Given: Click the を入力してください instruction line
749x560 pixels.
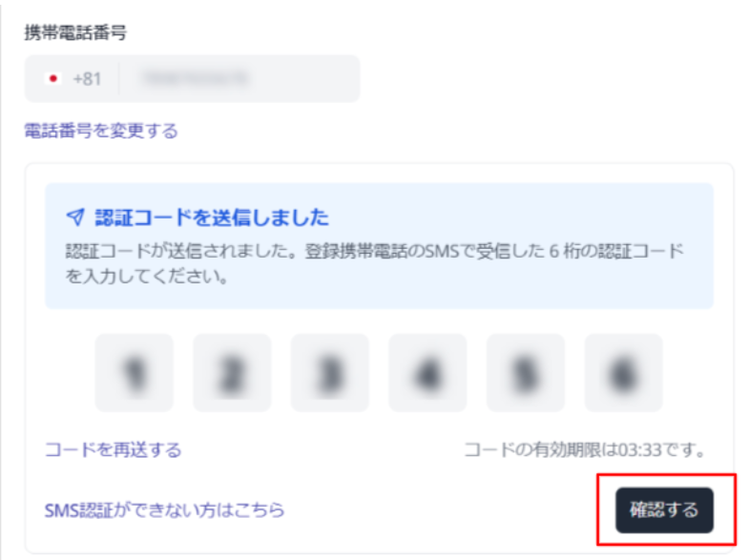Looking at the screenshot, I should [x=146, y=276].
